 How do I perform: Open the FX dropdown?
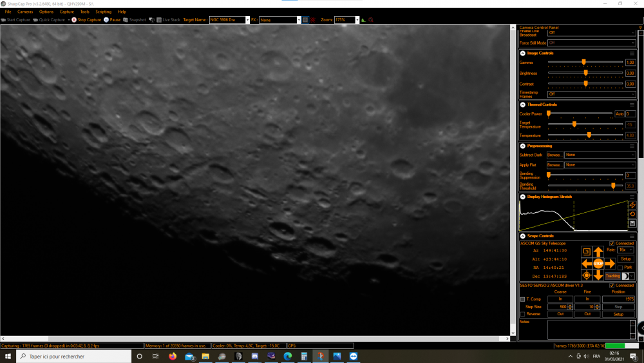tap(299, 20)
